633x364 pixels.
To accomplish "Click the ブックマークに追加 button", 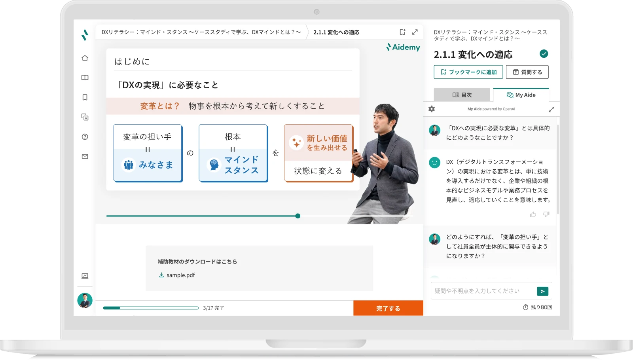I will point(468,72).
